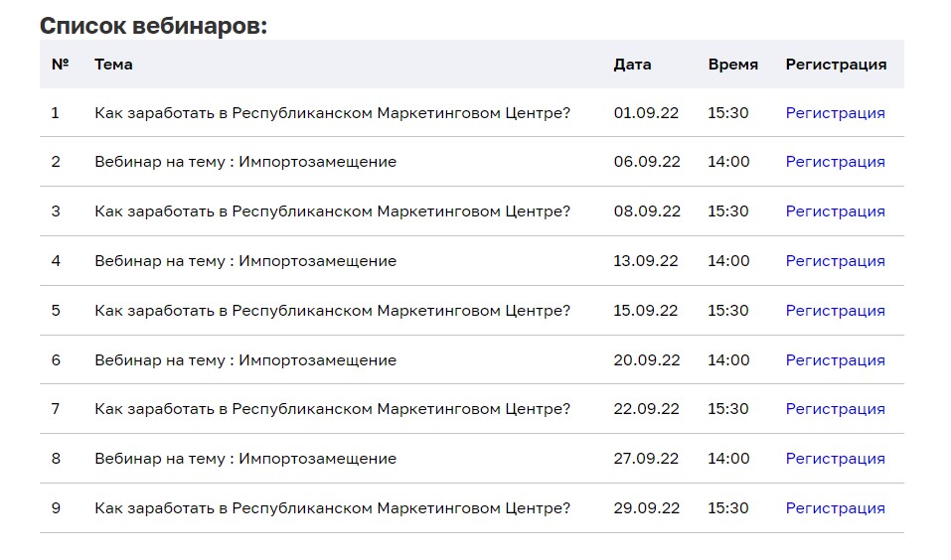
Task: Open Регистрация link in row 8
Action: [835, 459]
